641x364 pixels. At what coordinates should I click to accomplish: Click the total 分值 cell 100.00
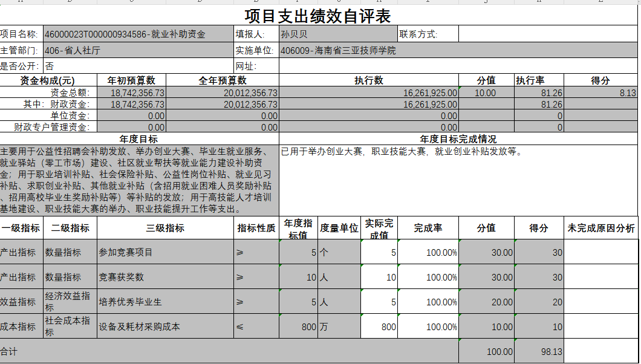tap(486, 351)
